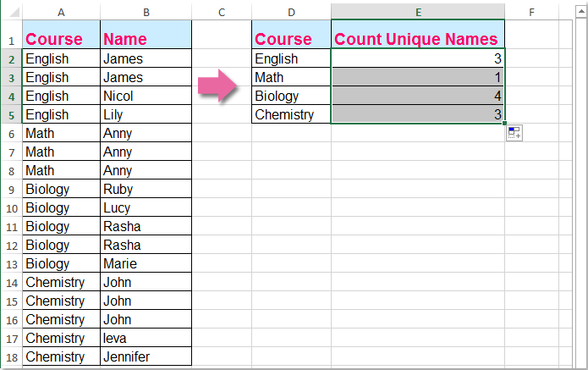Select 'English' in cell D2

[x=291, y=58]
